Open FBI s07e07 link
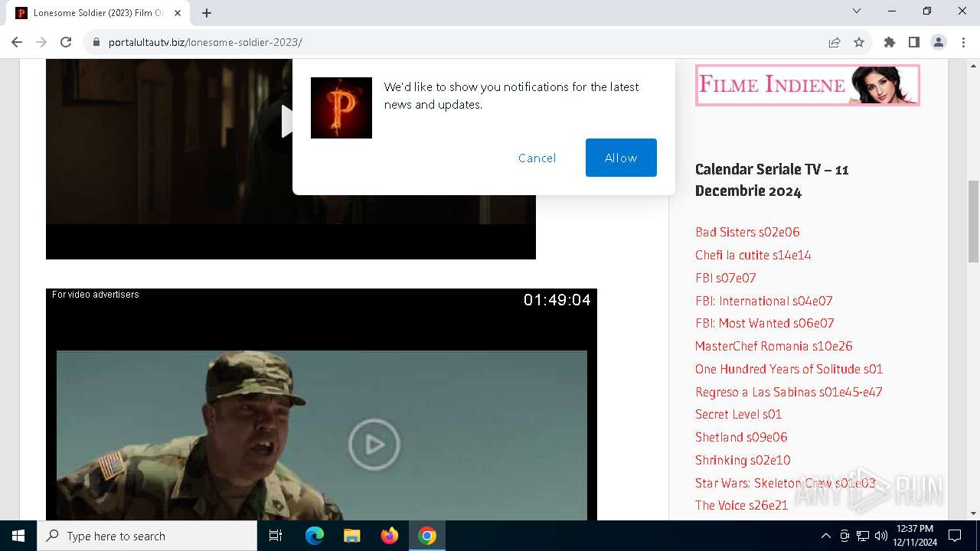 pos(726,278)
